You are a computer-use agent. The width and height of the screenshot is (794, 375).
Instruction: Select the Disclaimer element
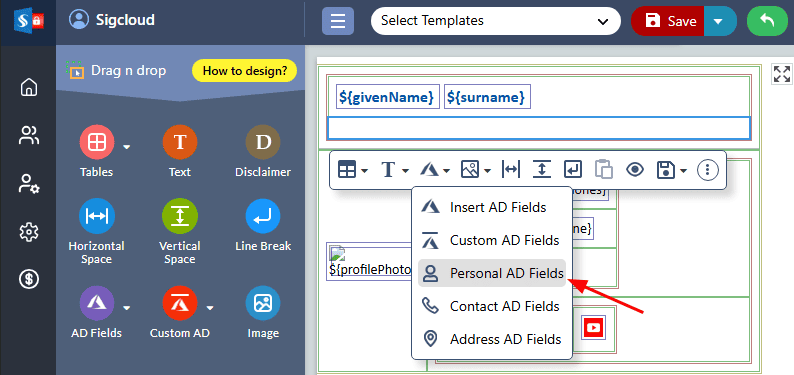(263, 152)
